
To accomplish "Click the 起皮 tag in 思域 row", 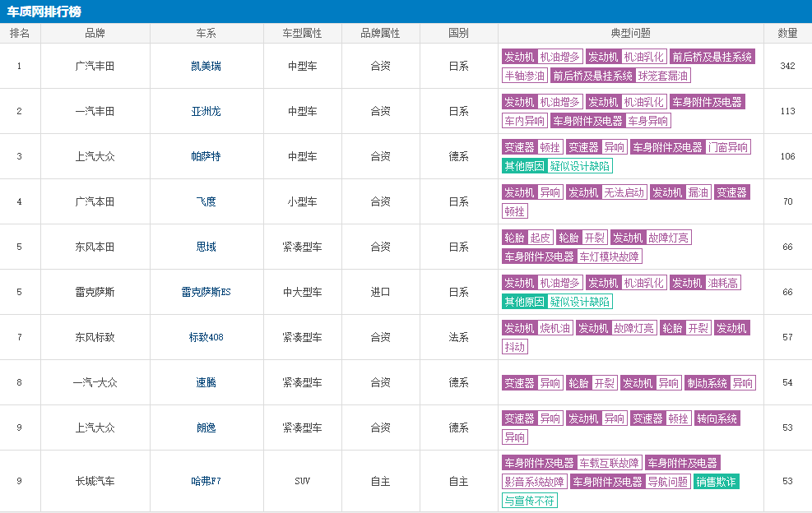I will click(541, 237).
